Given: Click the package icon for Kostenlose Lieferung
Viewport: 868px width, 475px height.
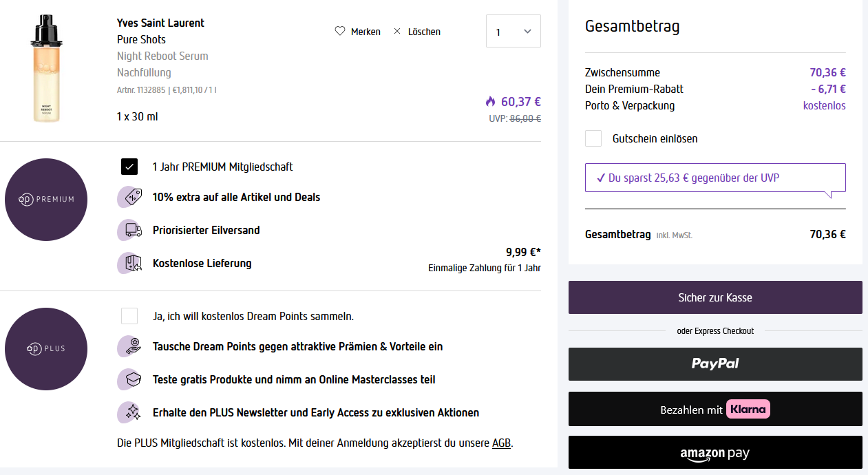Looking at the screenshot, I should [129, 263].
